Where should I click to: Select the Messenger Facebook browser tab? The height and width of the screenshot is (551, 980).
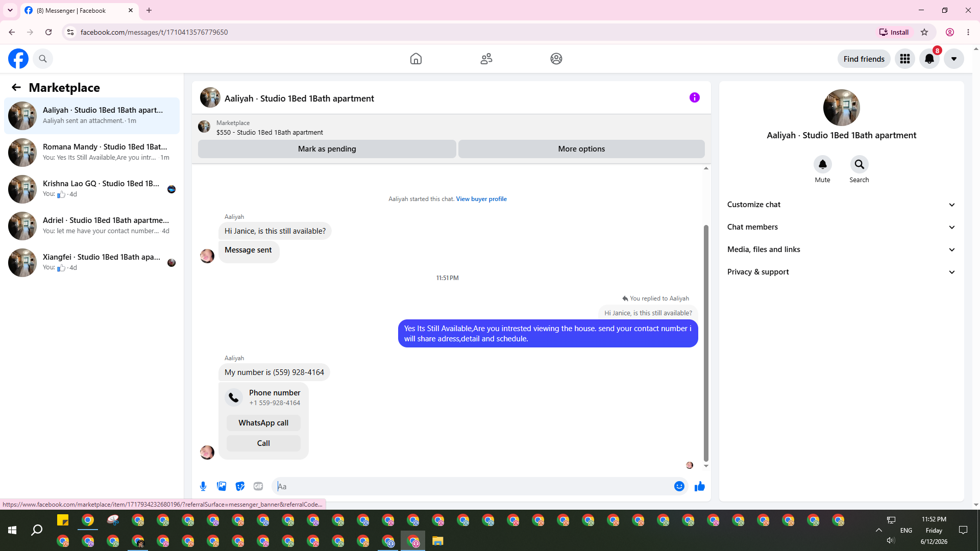coord(79,10)
